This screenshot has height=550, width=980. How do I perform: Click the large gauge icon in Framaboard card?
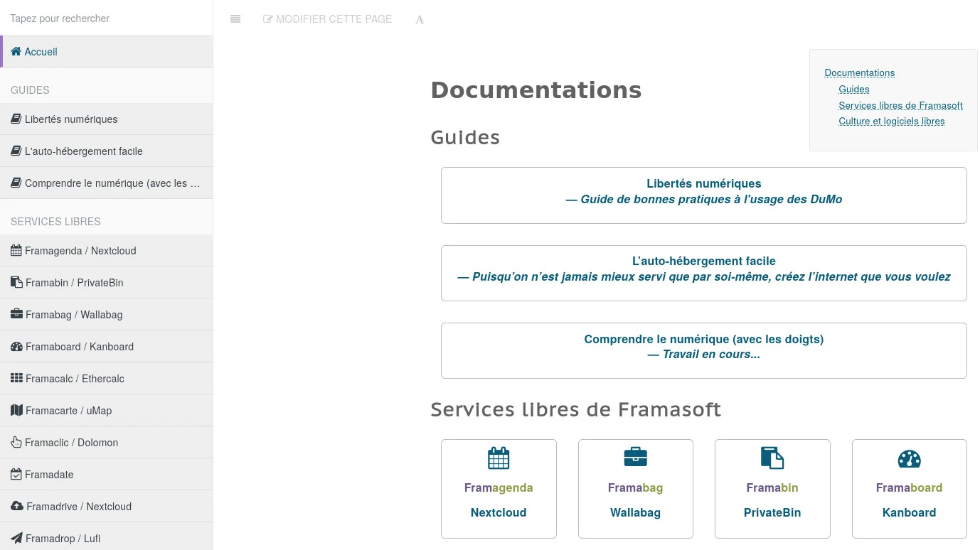(910, 458)
